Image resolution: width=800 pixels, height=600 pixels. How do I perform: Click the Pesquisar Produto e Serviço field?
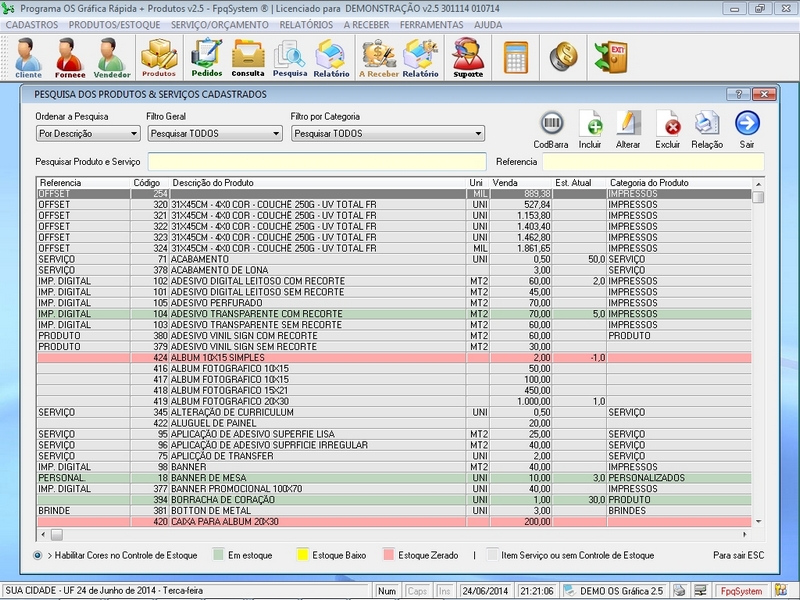[316, 161]
